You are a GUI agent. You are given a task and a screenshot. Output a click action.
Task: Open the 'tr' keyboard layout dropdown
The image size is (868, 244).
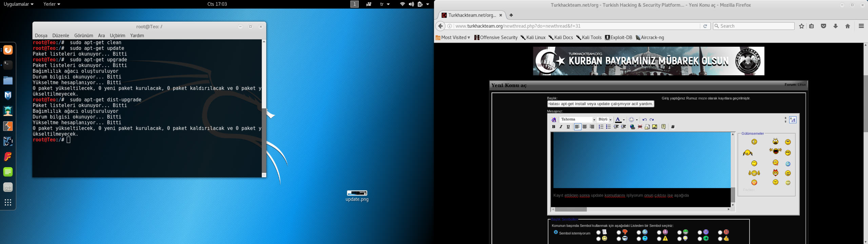point(385,4)
